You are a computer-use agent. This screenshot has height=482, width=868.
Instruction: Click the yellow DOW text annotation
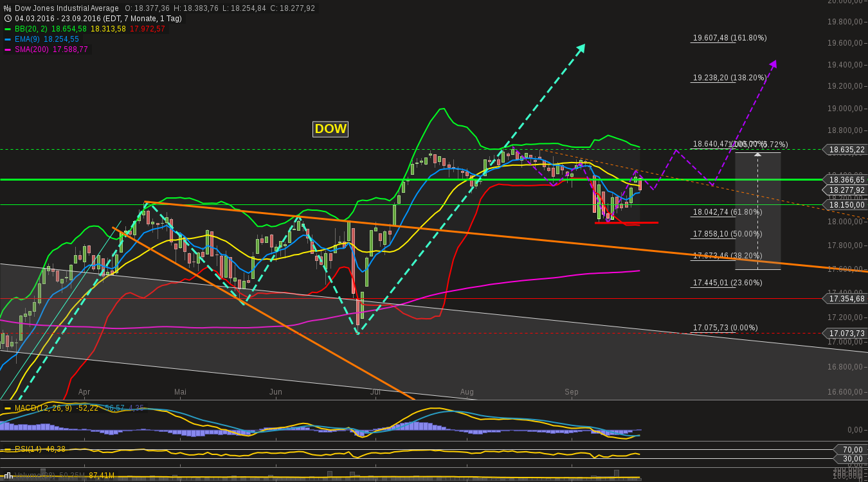[330, 129]
